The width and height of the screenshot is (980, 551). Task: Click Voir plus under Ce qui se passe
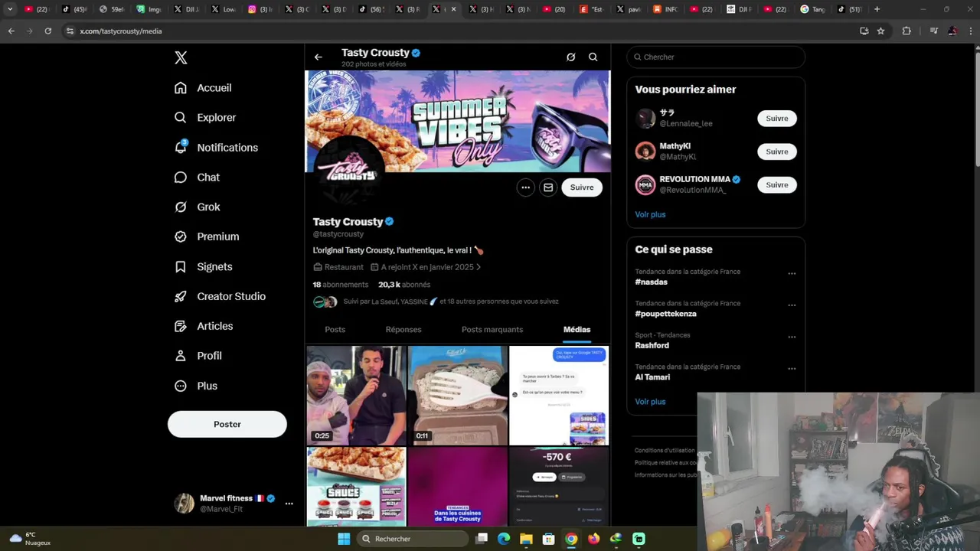[x=650, y=402]
